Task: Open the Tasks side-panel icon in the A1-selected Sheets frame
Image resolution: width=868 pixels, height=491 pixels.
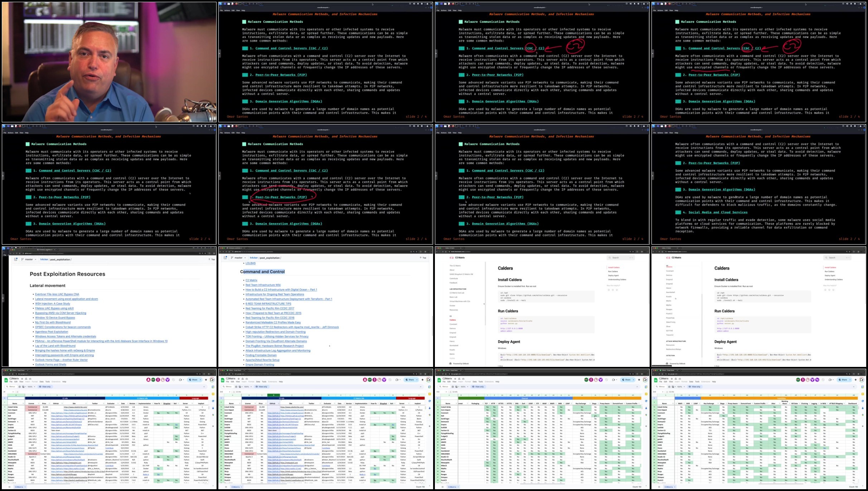Action: click(x=213, y=401)
